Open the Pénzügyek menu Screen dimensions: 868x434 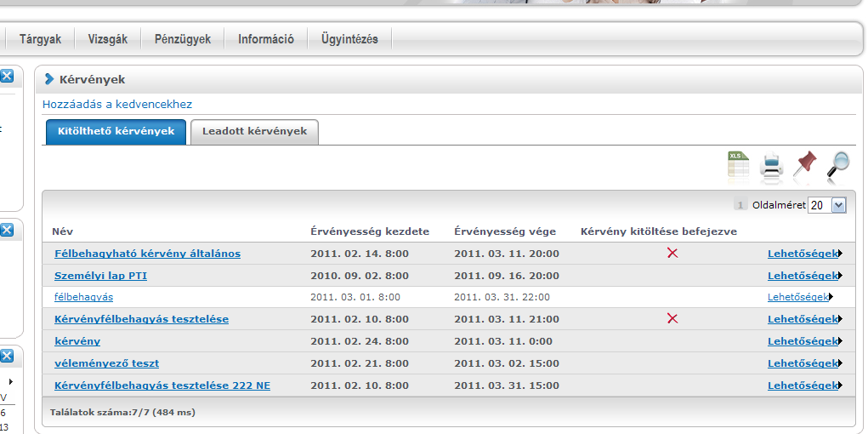pos(183,39)
